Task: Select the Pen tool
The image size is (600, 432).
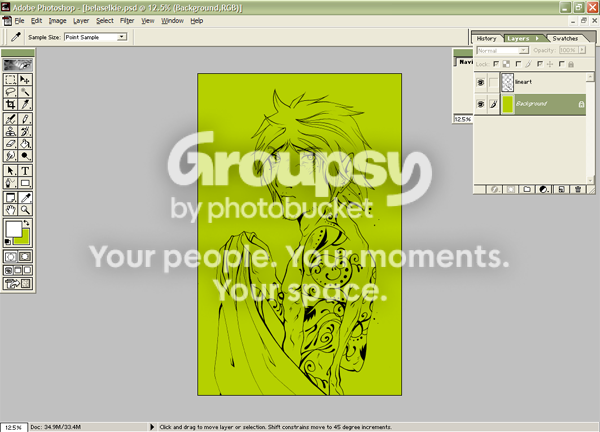Action: pos(10,183)
